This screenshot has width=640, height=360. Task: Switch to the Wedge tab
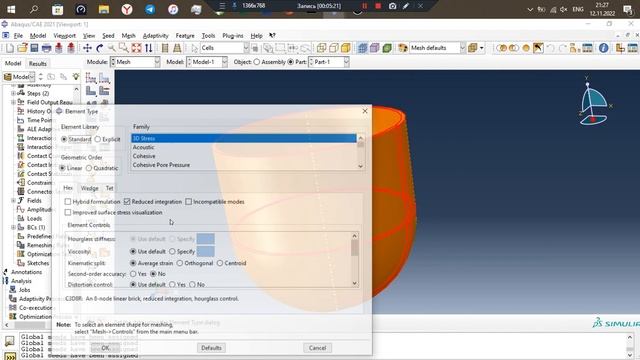(89, 188)
